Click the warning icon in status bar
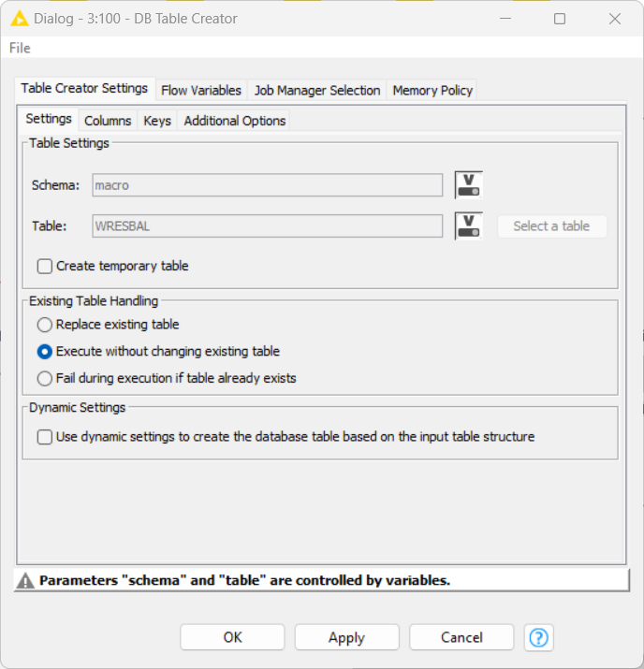This screenshot has height=669, width=644. pos(27,580)
